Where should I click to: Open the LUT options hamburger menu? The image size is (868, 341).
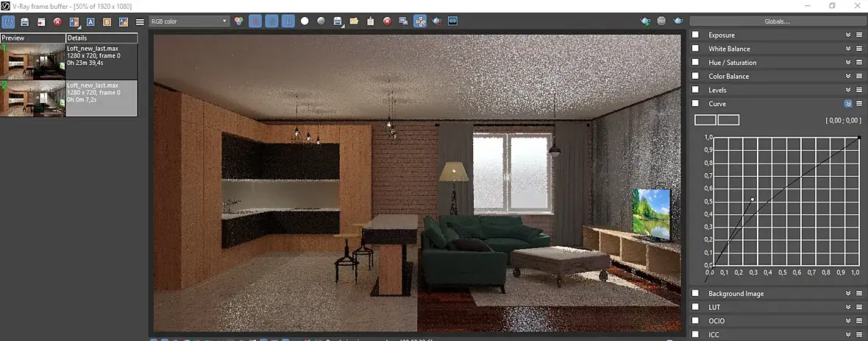(x=860, y=306)
